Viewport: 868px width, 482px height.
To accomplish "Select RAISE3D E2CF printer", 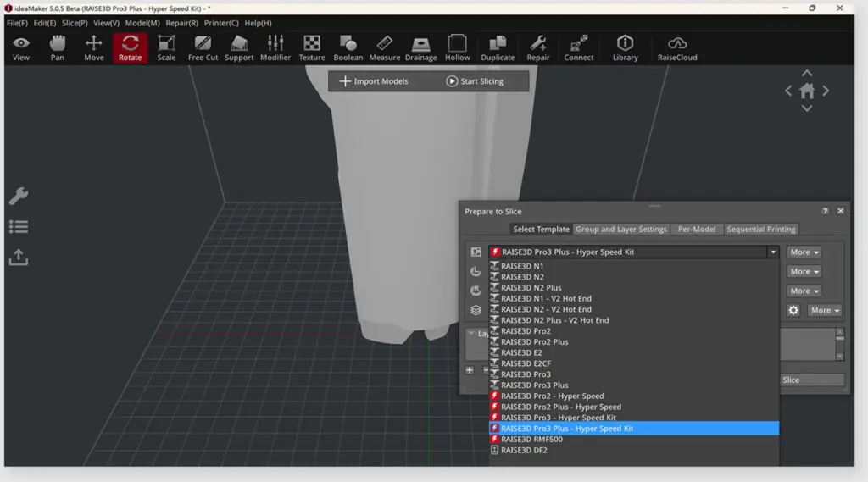I will tap(634, 363).
